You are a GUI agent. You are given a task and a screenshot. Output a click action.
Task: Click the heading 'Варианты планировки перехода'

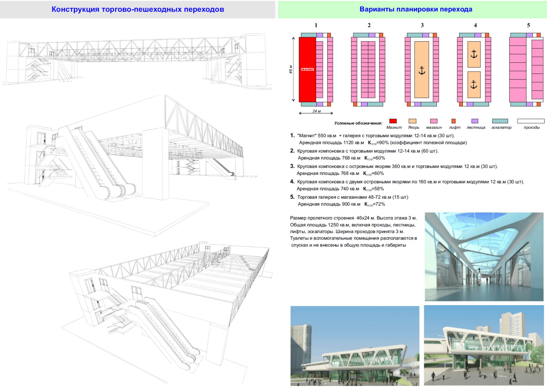pyautogui.click(x=416, y=9)
